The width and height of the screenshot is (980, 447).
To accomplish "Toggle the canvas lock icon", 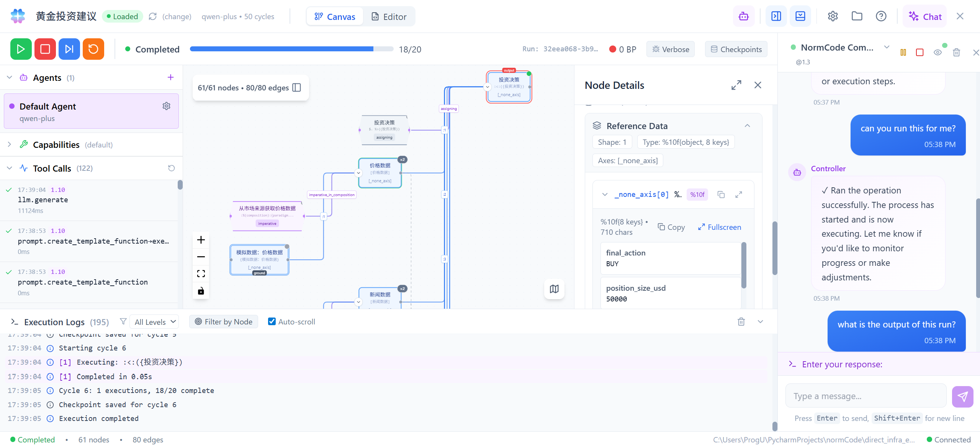I will point(201,291).
